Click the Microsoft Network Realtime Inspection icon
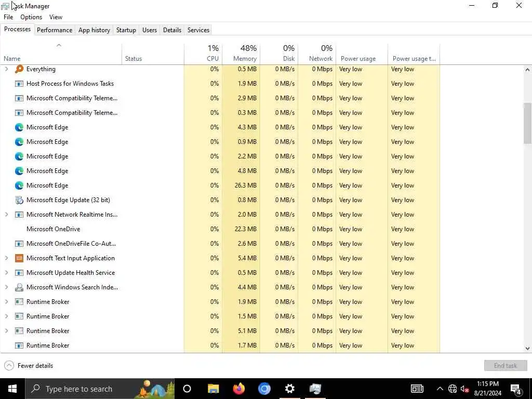 [x=19, y=215]
